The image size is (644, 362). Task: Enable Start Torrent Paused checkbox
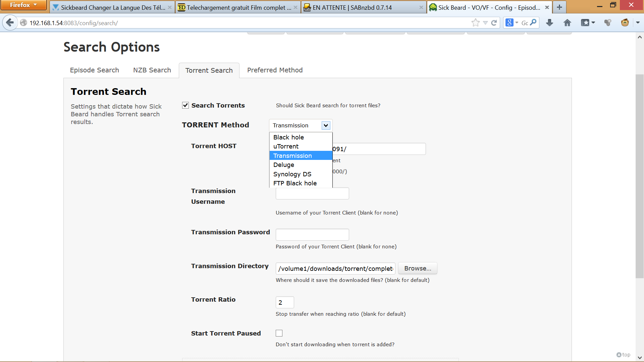pos(279,333)
